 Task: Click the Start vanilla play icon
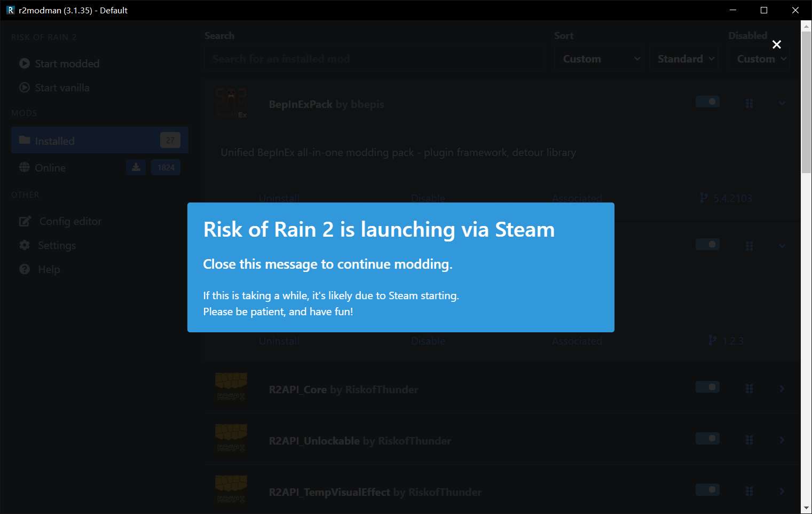point(25,88)
